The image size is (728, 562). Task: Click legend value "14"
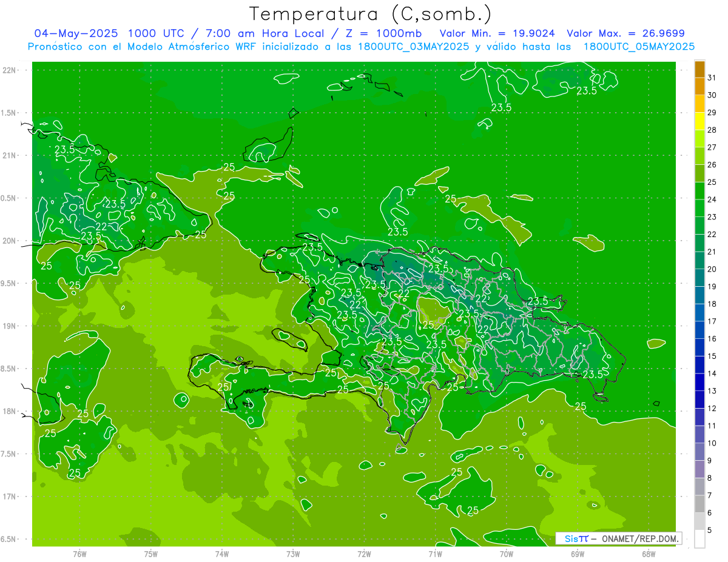[712, 373]
